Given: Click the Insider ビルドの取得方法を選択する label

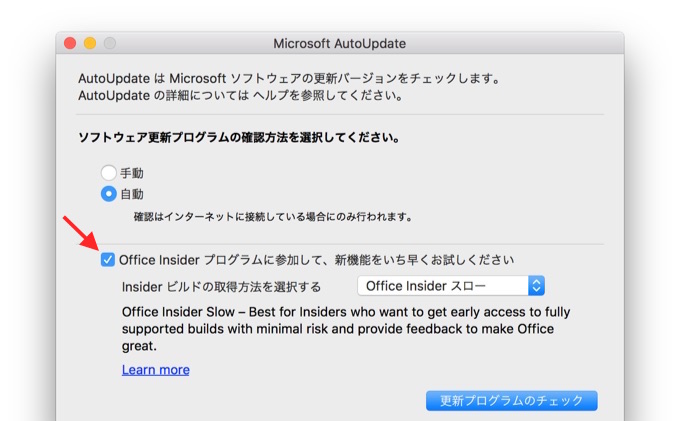Looking at the screenshot, I should pos(221,286).
